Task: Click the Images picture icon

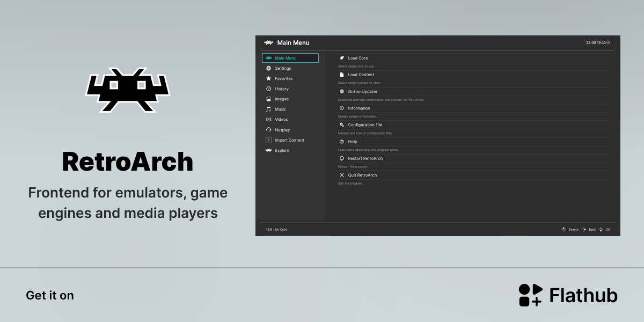Action: [x=269, y=99]
